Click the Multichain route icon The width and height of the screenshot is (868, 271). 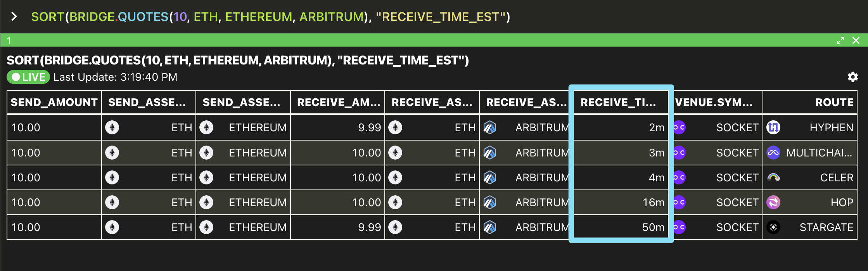coord(773,153)
